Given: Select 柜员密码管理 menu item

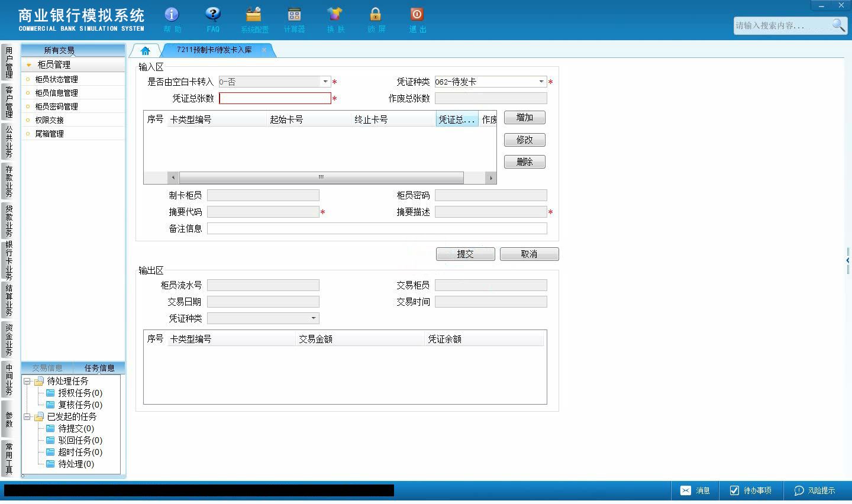Looking at the screenshot, I should click(x=56, y=106).
